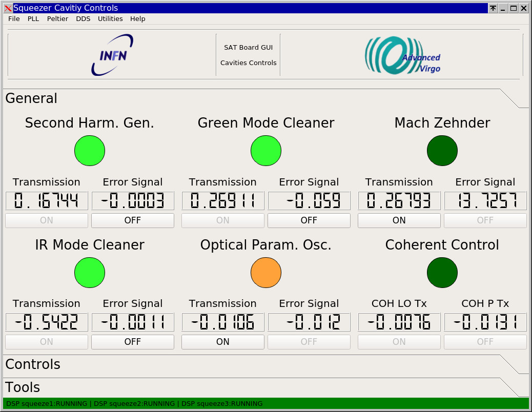Image resolution: width=532 pixels, height=412 pixels.
Task: Turn ON the Optical Param. Osc.
Action: [223, 342]
